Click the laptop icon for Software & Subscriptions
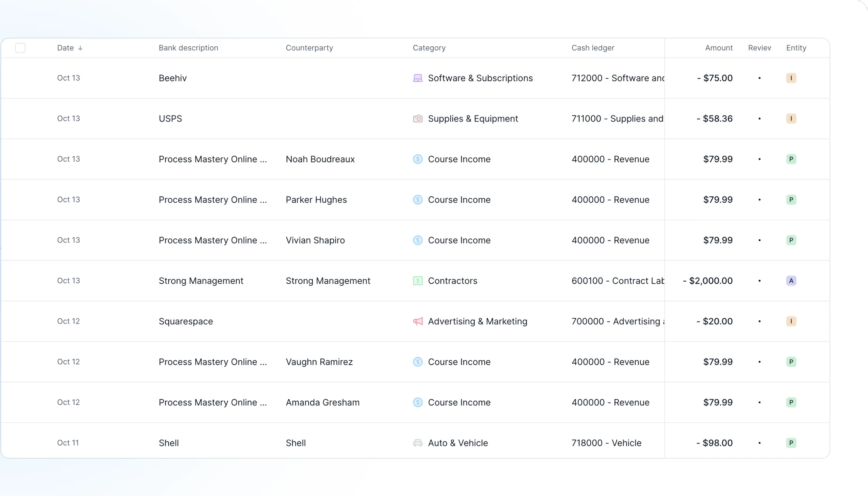 [418, 78]
